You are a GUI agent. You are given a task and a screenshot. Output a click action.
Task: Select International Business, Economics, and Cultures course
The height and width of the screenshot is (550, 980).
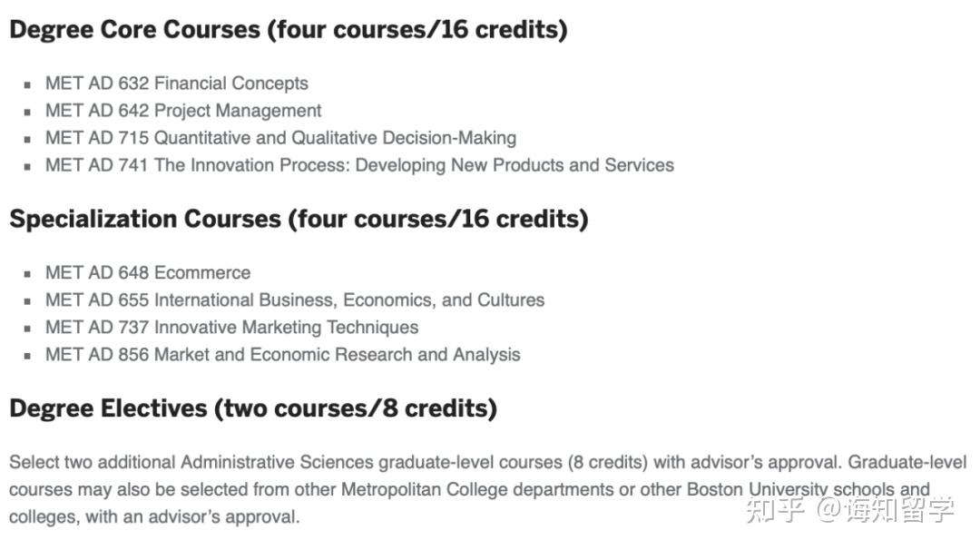[295, 300]
